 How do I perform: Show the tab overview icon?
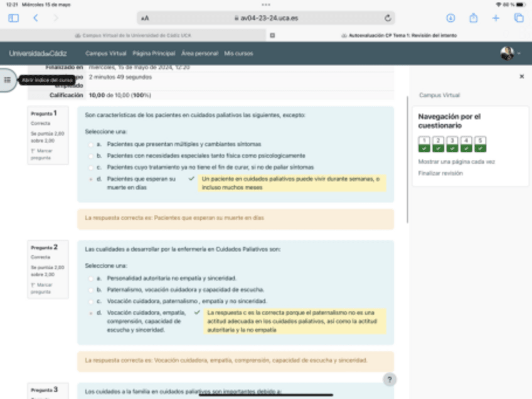[x=519, y=18]
